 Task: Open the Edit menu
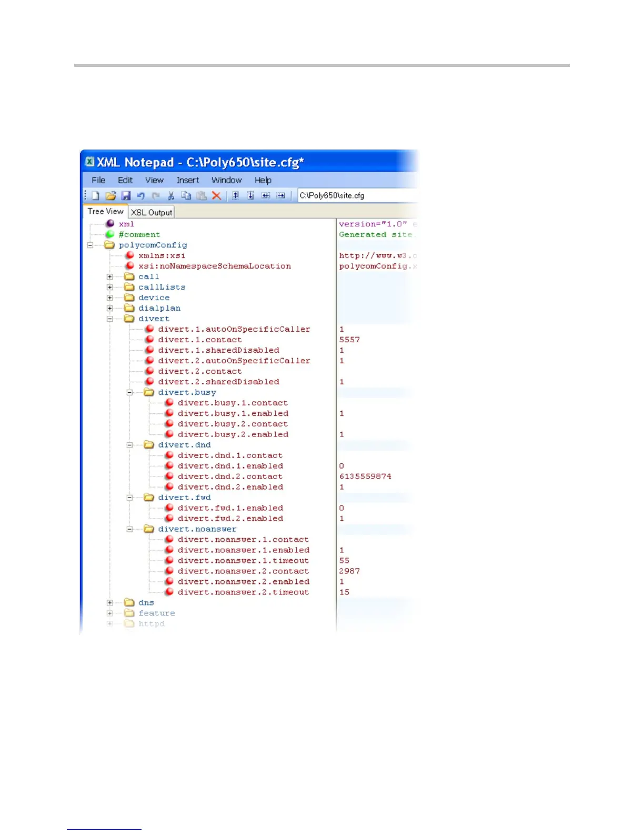(125, 180)
